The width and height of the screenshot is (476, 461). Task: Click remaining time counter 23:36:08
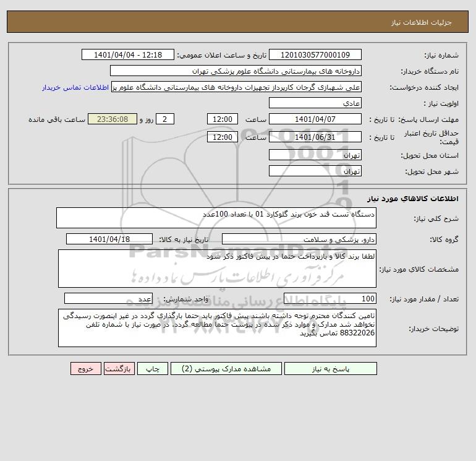tap(113, 119)
